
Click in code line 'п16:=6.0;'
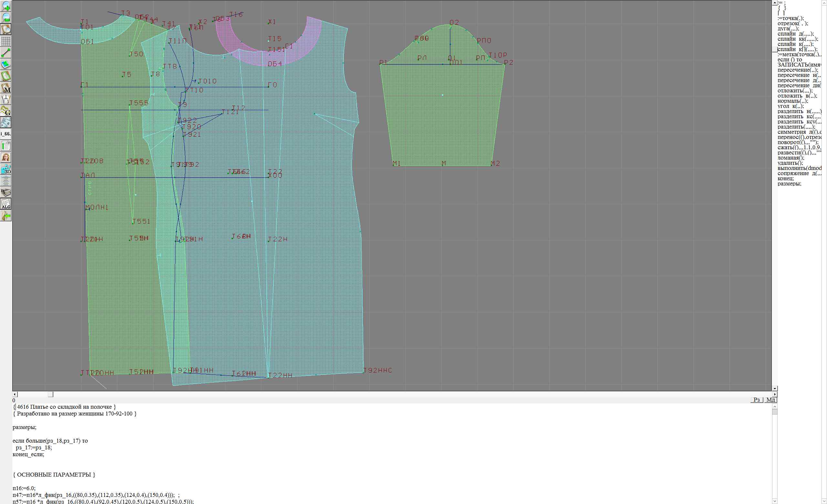coord(24,488)
